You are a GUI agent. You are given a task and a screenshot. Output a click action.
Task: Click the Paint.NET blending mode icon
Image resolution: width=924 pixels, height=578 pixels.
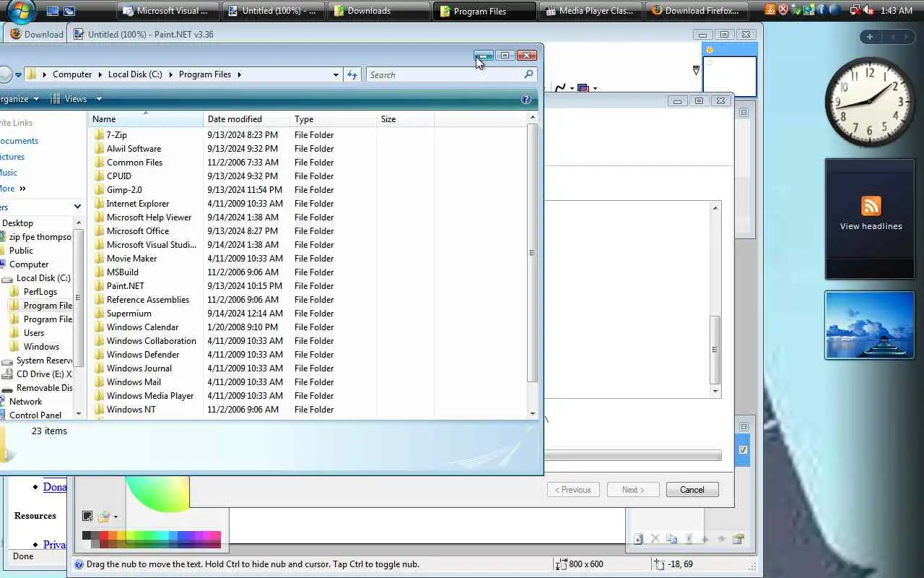click(x=583, y=88)
